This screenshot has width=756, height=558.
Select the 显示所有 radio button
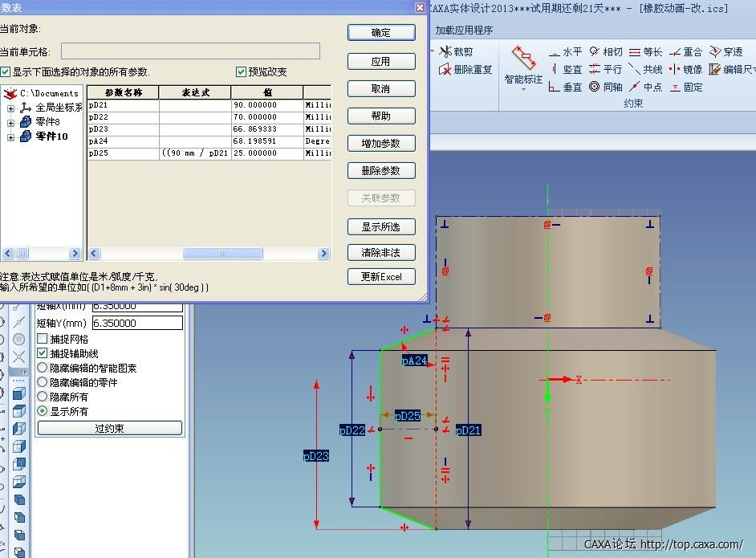(43, 411)
